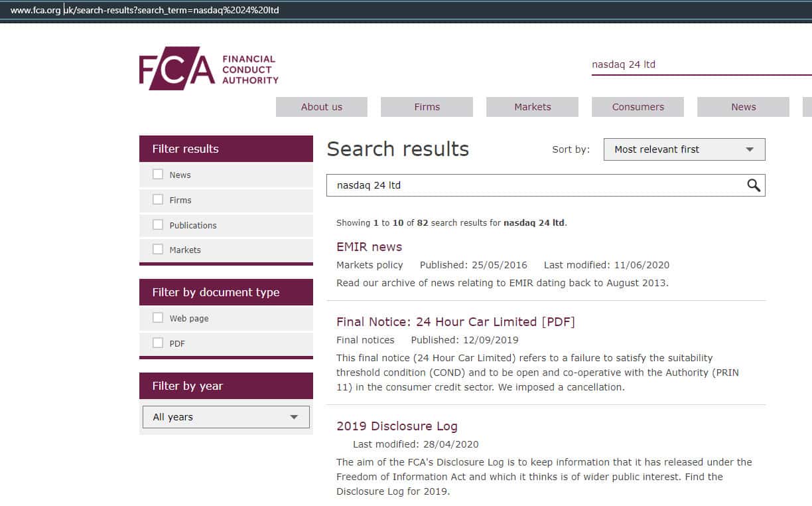Tick the Markets filter checkbox

point(158,249)
